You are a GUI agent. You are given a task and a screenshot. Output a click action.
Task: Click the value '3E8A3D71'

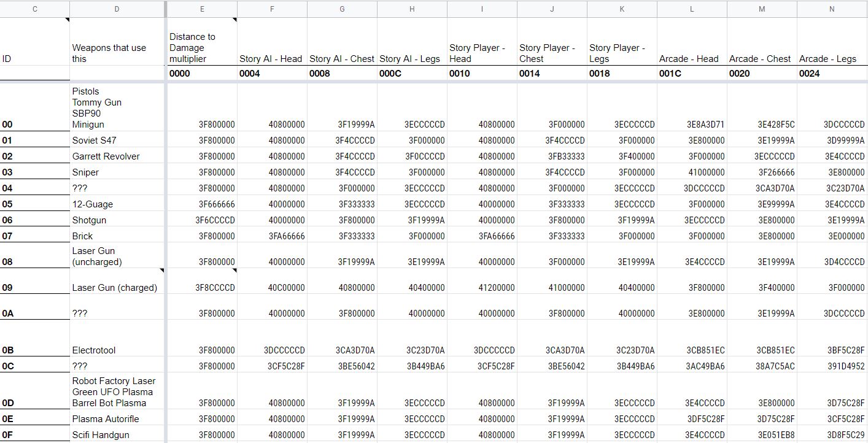tap(692, 107)
